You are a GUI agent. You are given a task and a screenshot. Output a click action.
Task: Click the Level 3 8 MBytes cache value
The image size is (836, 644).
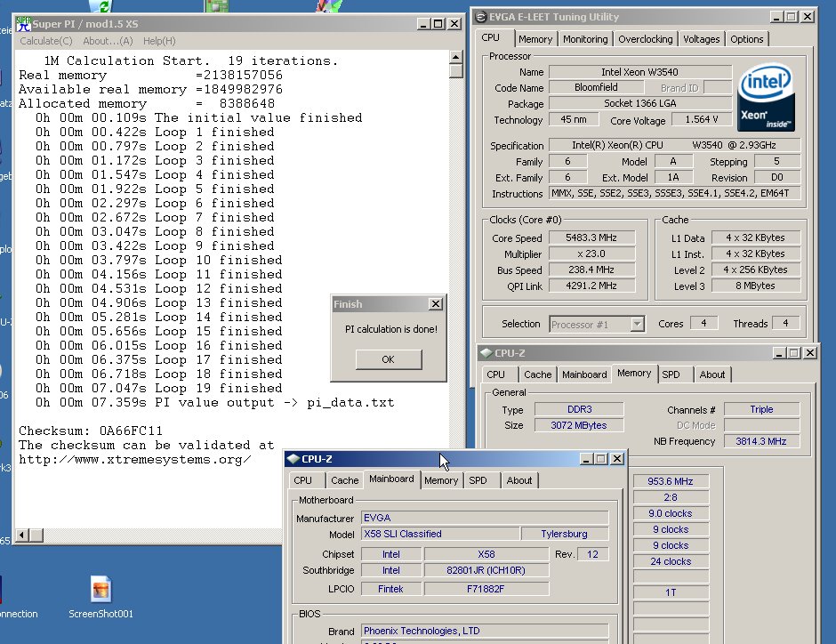(756, 286)
